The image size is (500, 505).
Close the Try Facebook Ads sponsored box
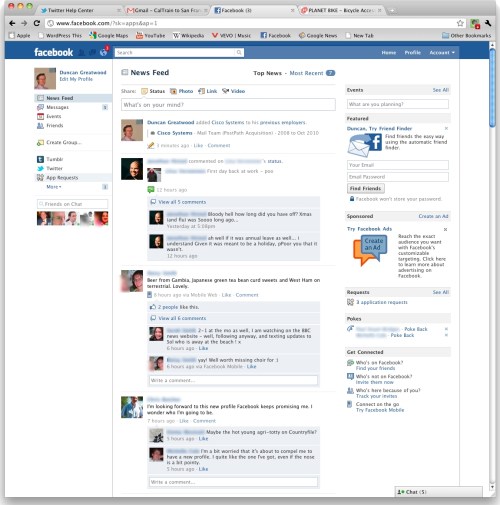point(445,229)
